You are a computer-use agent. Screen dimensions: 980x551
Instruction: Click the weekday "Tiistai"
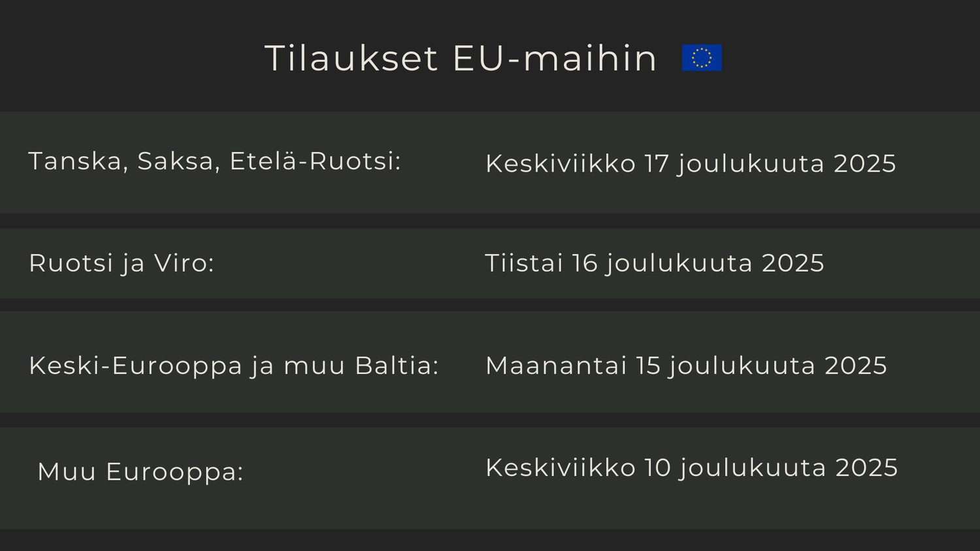click(x=524, y=263)
